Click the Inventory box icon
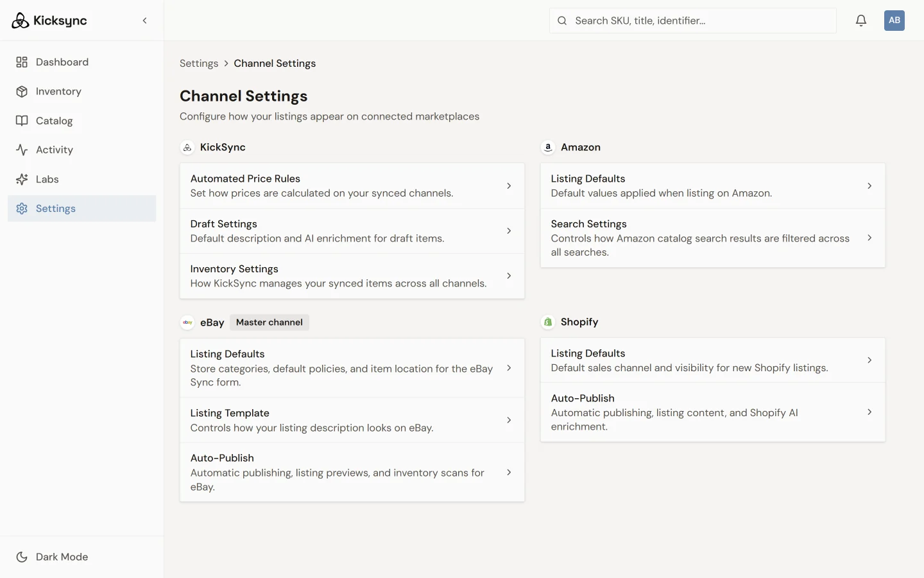Screen dimensions: 924x578 tap(22, 92)
